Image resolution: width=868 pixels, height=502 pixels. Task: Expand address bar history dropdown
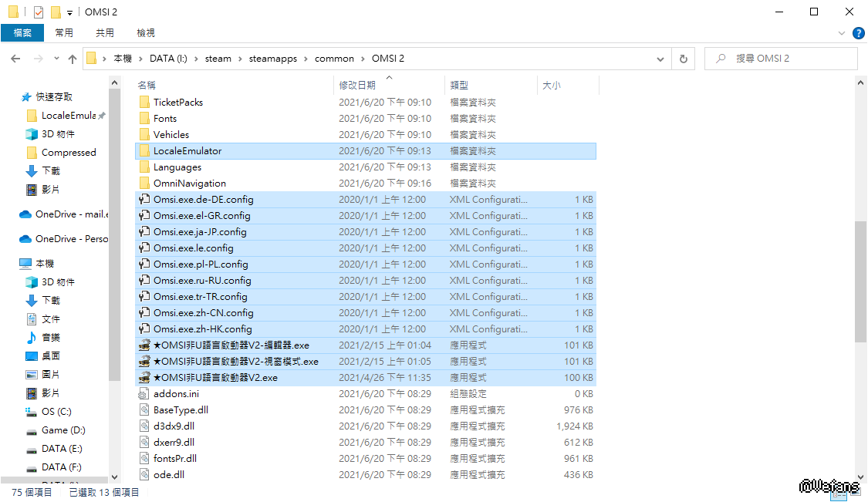pos(660,59)
